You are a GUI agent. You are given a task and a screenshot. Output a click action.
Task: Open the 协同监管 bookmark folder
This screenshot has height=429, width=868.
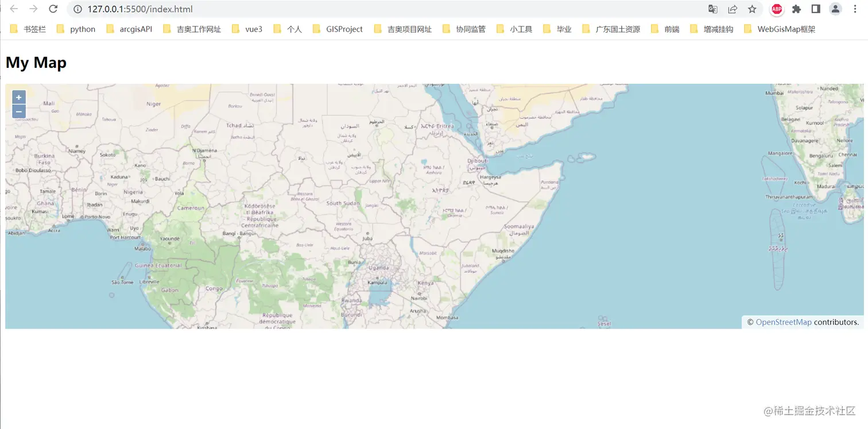(464, 29)
